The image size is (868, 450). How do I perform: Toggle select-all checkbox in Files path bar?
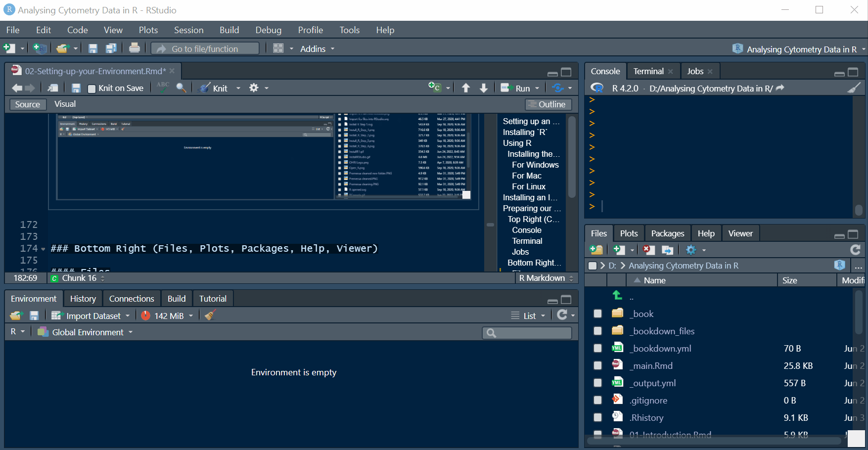(593, 266)
